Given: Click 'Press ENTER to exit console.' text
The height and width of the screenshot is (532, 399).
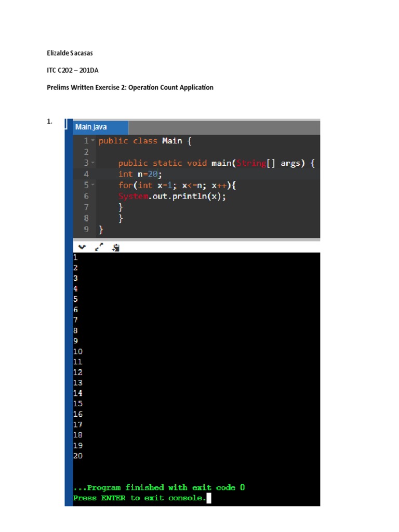Looking at the screenshot, I should (x=139, y=498).
